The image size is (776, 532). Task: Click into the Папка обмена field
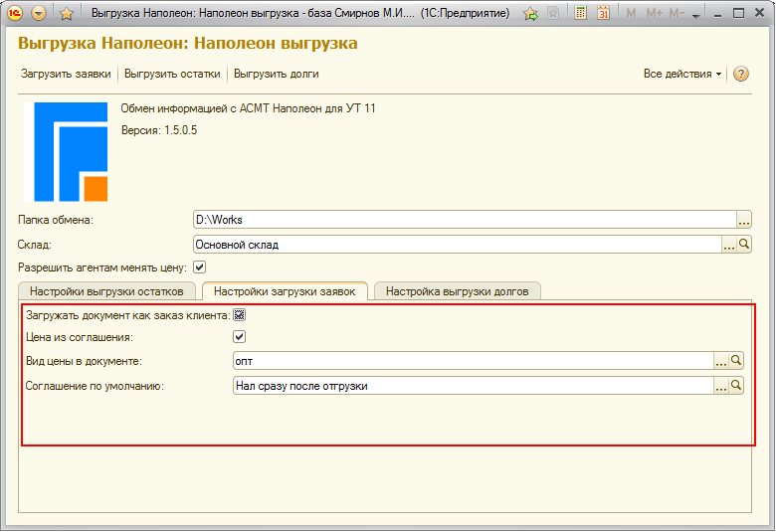(x=465, y=220)
